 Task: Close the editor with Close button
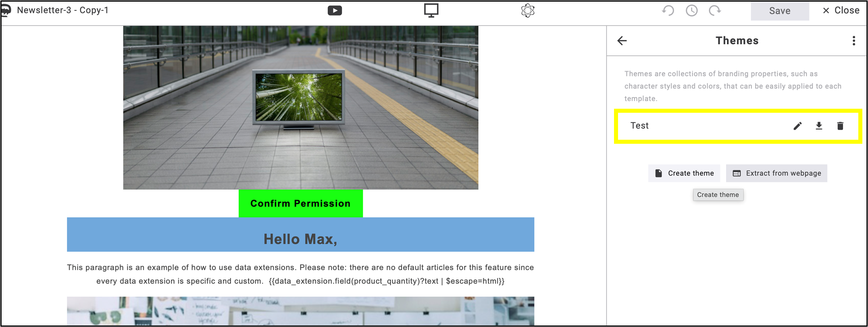click(841, 10)
